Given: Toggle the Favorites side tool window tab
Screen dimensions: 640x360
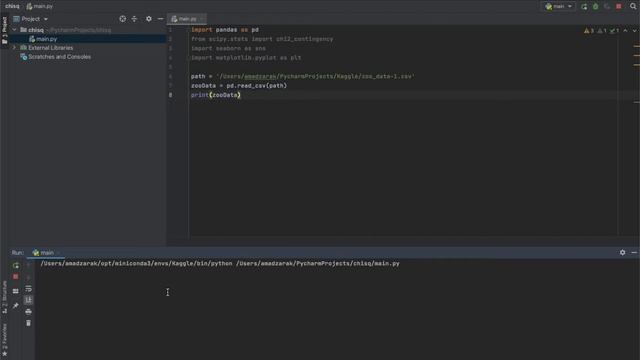Looking at the screenshot, I should [x=4, y=339].
